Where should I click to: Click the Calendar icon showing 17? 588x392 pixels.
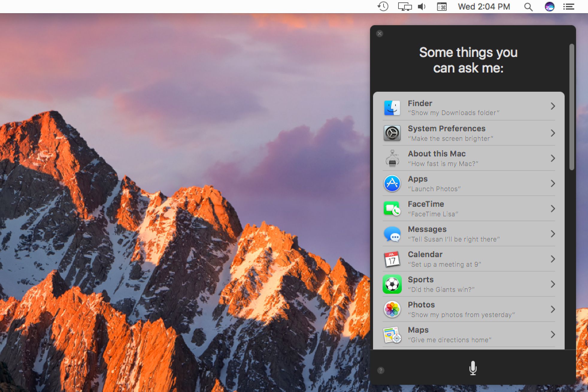392,259
